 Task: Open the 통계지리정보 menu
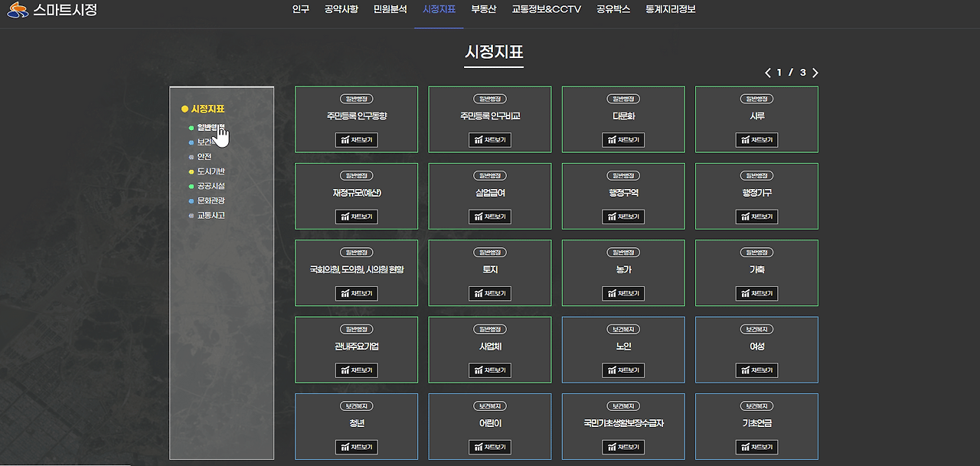pyautogui.click(x=671, y=9)
